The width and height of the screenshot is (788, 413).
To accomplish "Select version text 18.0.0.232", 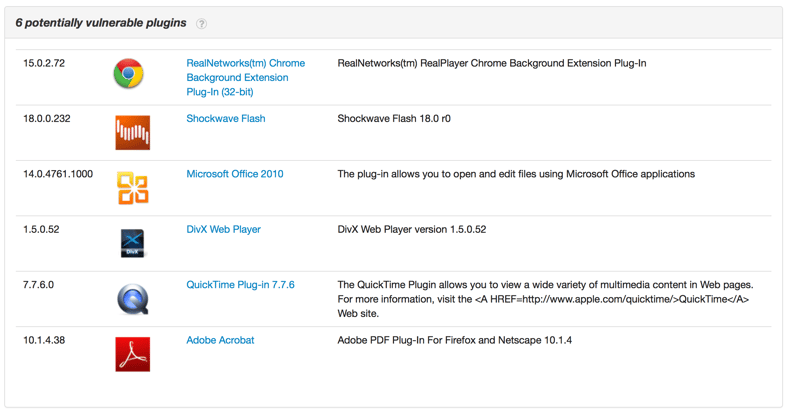I will tap(47, 118).
